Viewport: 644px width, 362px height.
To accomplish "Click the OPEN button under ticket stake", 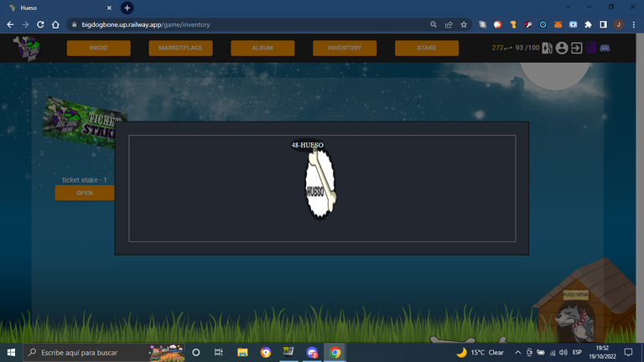I will [x=85, y=193].
